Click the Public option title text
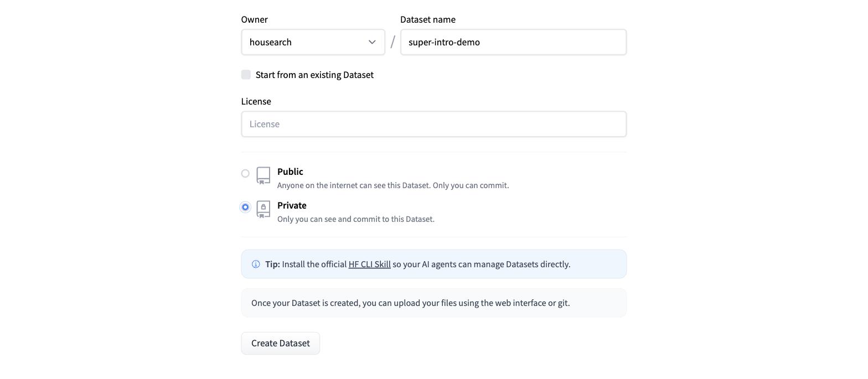This screenshot has width=868, height=379. [290, 172]
